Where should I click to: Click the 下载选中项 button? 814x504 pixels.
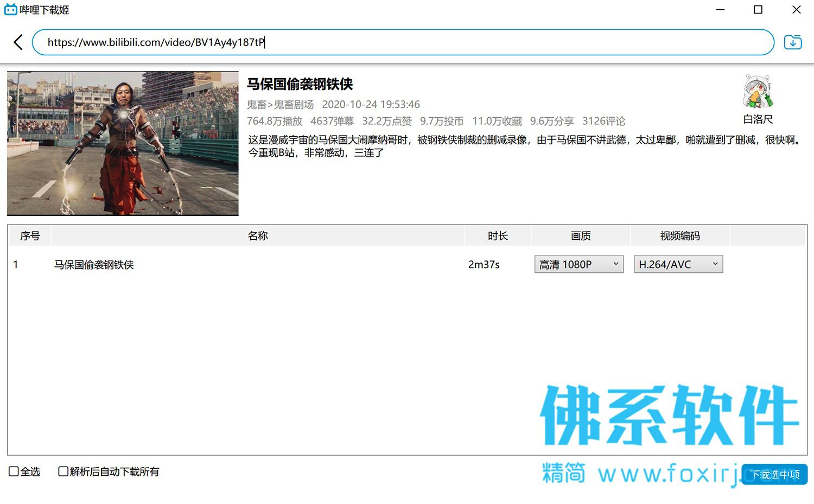click(x=774, y=474)
